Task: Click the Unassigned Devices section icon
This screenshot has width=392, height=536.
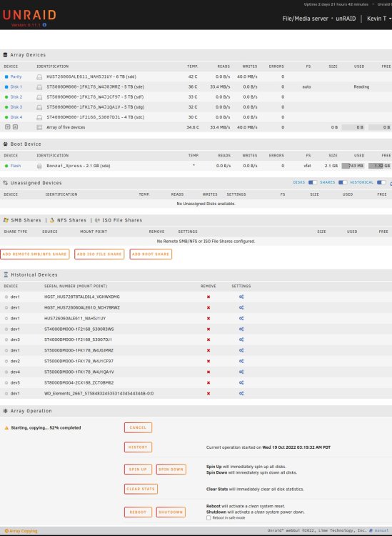Action: (x=6, y=183)
